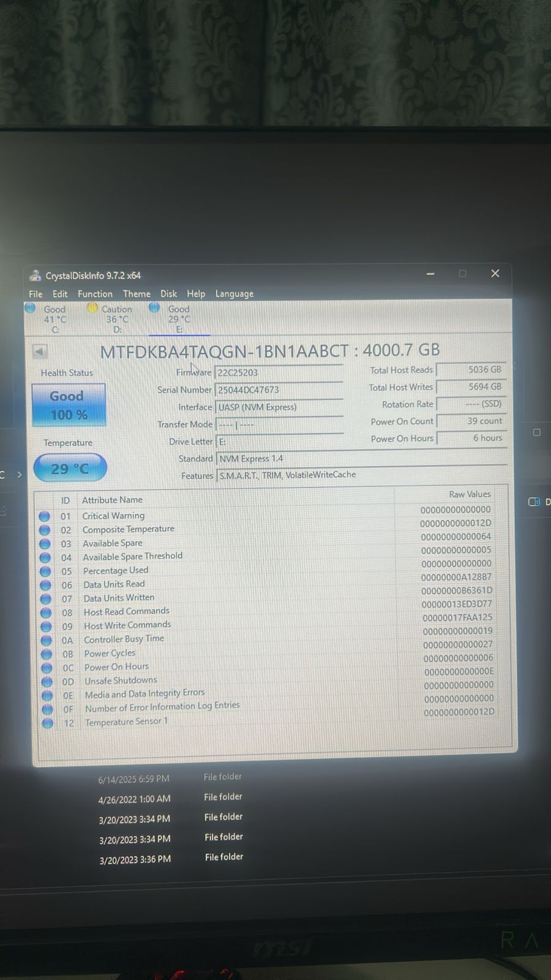The width and height of the screenshot is (551, 980).
Task: Open the Function menu
Action: click(x=95, y=294)
